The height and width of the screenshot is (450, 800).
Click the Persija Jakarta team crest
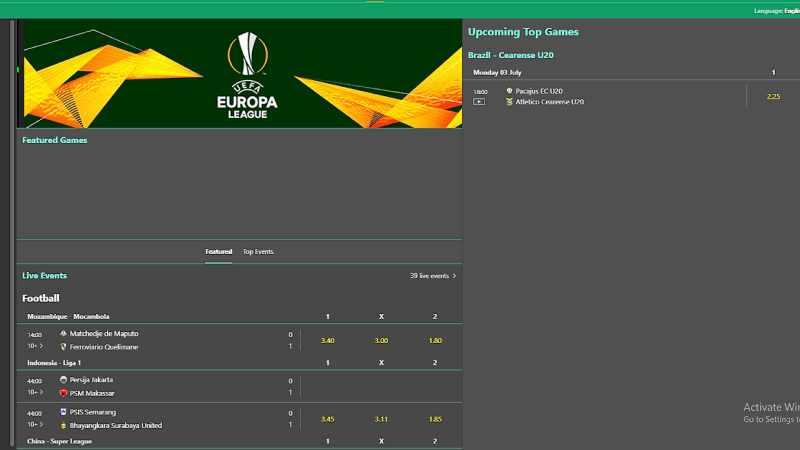[x=63, y=380]
